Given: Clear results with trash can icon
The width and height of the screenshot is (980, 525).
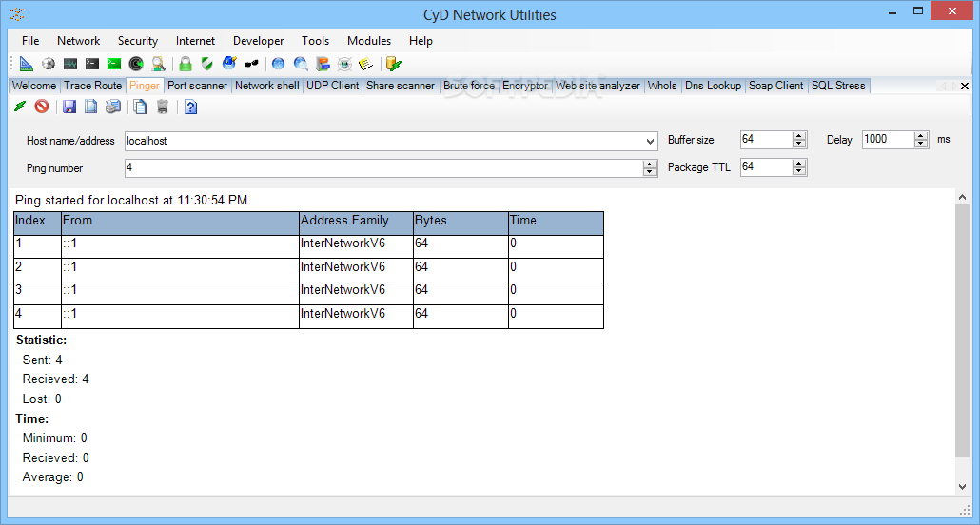Looking at the screenshot, I should coord(163,107).
